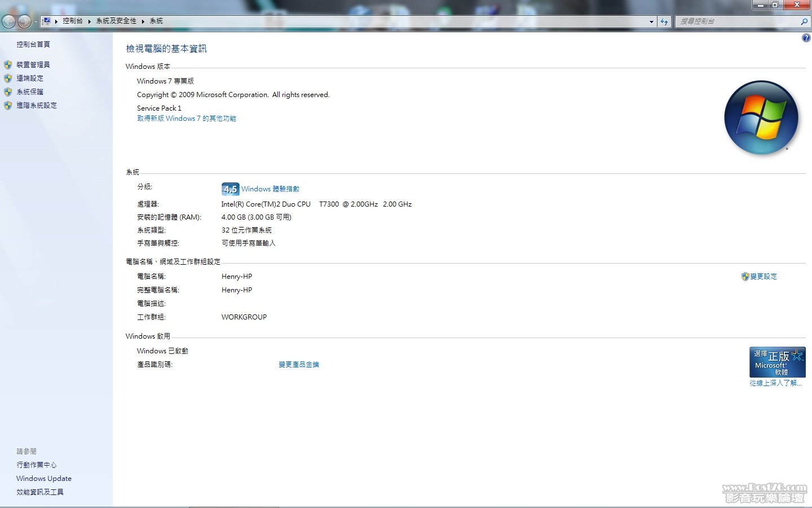This screenshot has width=812, height=508.
Task: Open 效能資訊及工具 in See also
Action: (x=40, y=492)
